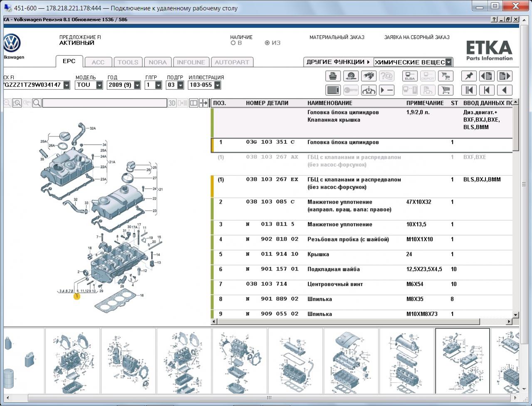Expand the ДРУГИЕ ФУНКЦИИ menu
Screen dimensions: 532x406
coord(338,62)
